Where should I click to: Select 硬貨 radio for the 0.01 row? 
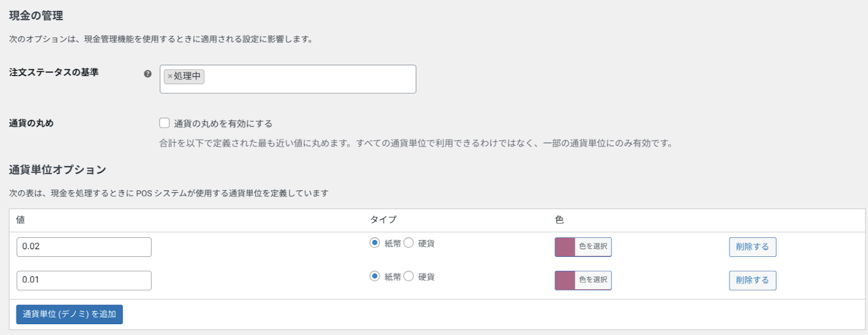[409, 276]
